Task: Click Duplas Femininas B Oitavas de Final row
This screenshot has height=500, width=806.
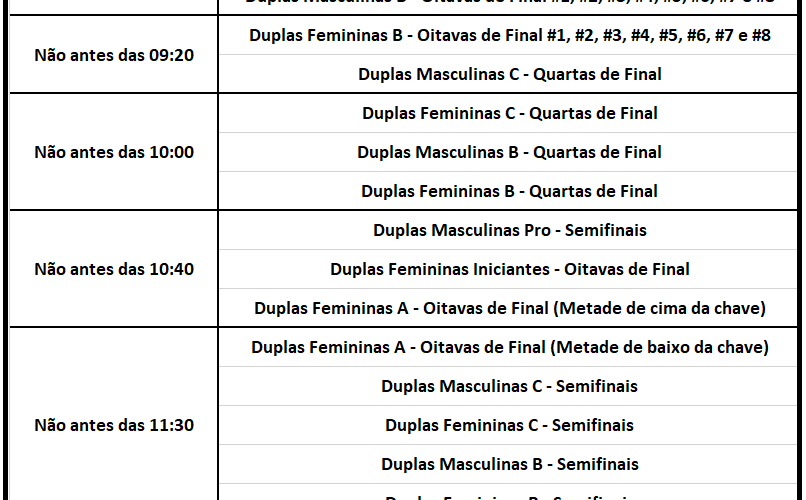Action: [x=509, y=36]
